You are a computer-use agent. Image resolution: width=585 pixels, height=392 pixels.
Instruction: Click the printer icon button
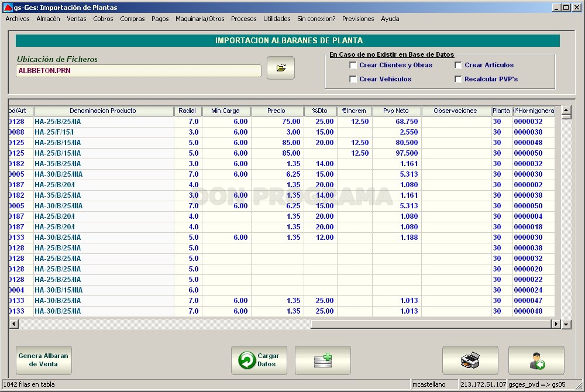[x=470, y=360]
